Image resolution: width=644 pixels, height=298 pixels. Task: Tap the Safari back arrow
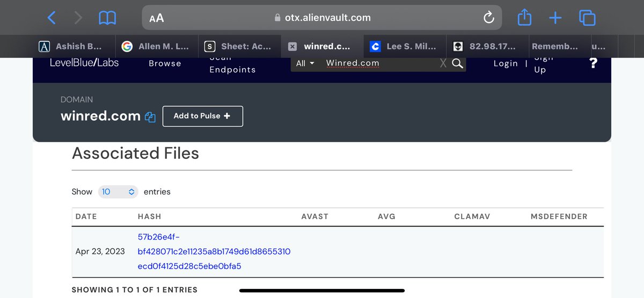click(52, 18)
